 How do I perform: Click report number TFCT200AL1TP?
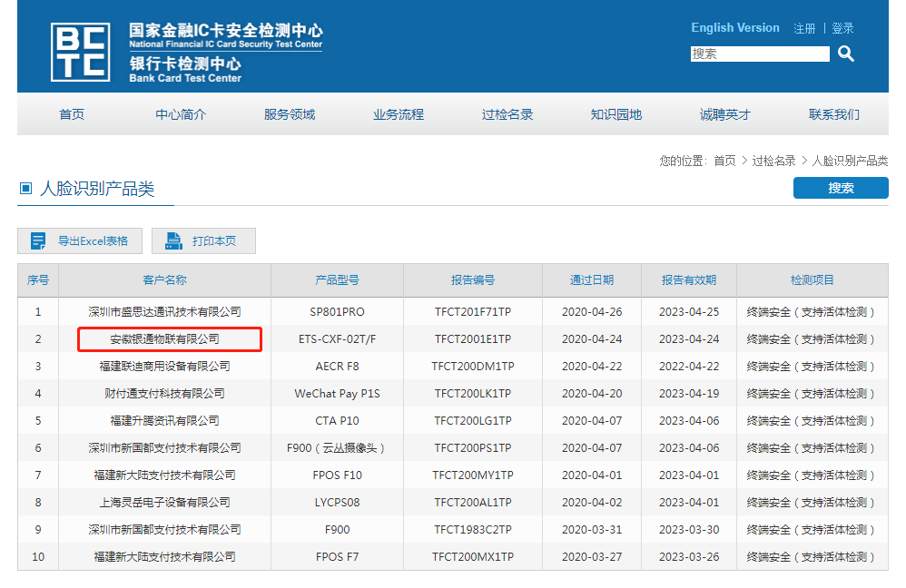[x=473, y=503]
